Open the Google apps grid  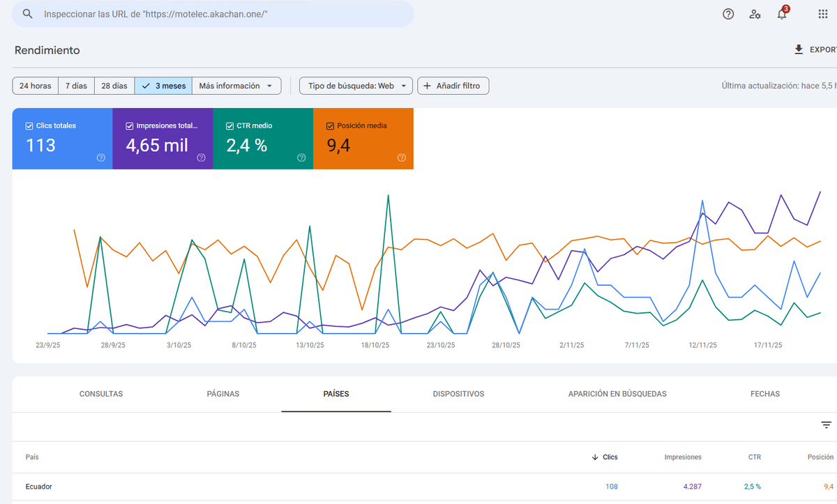click(822, 14)
